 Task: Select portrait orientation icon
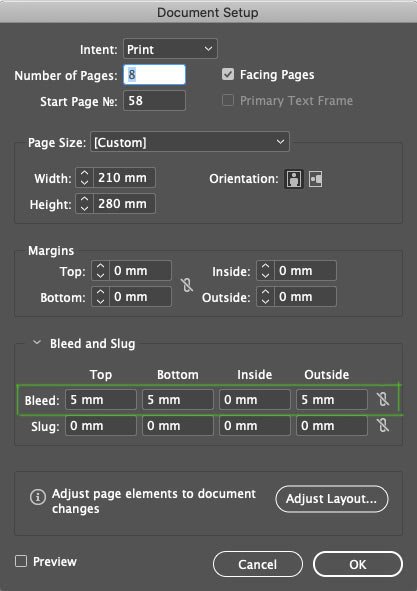pyautogui.click(x=294, y=179)
